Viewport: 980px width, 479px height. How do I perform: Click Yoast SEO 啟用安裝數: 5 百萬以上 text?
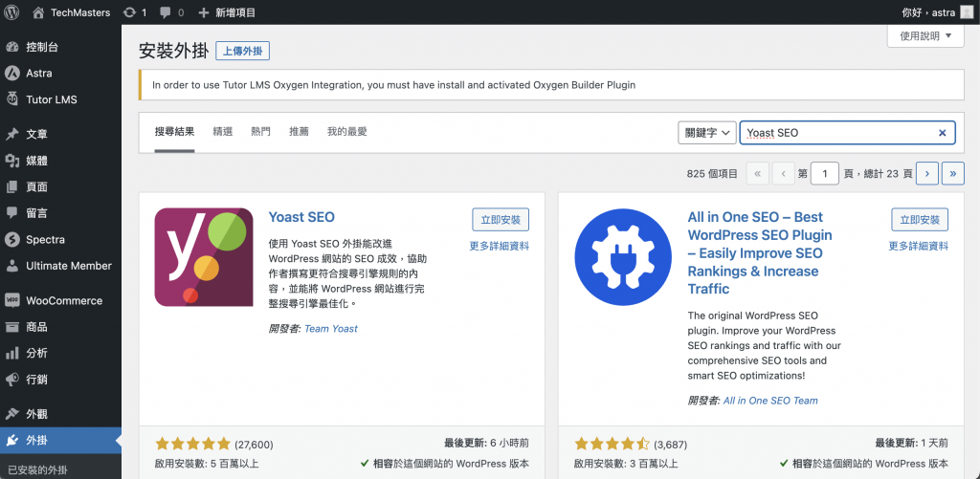[207, 464]
